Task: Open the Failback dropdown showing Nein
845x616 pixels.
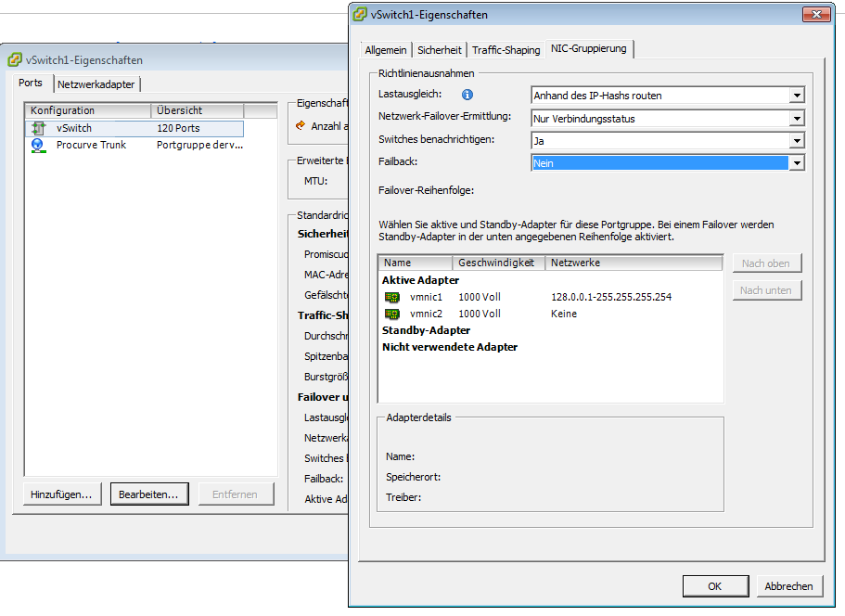Action: [x=796, y=162]
